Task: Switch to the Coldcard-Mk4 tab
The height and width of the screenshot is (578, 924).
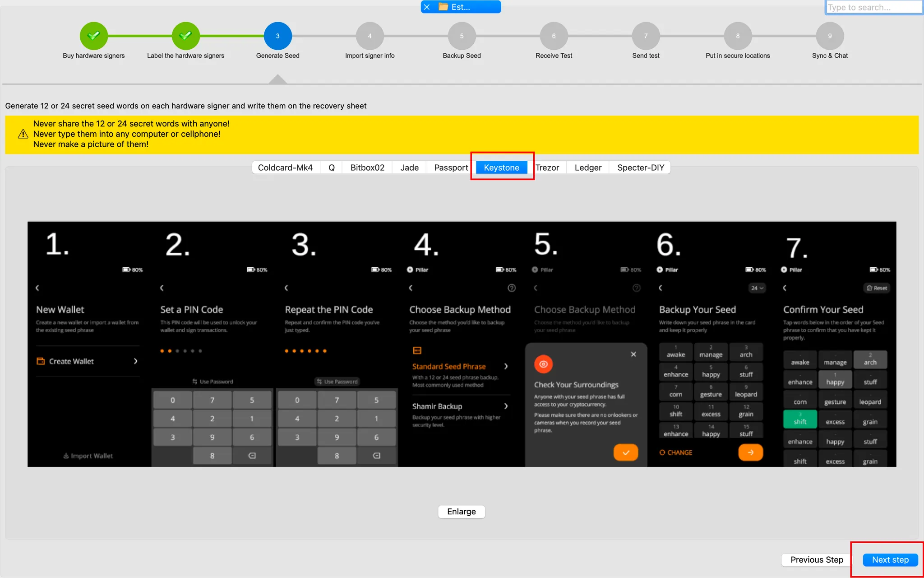Action: tap(285, 168)
